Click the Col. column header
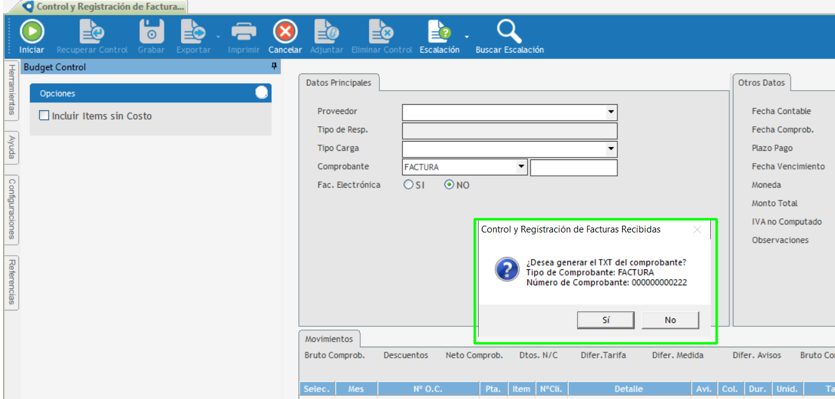Viewport: 835px width, 399px height. coord(729,389)
